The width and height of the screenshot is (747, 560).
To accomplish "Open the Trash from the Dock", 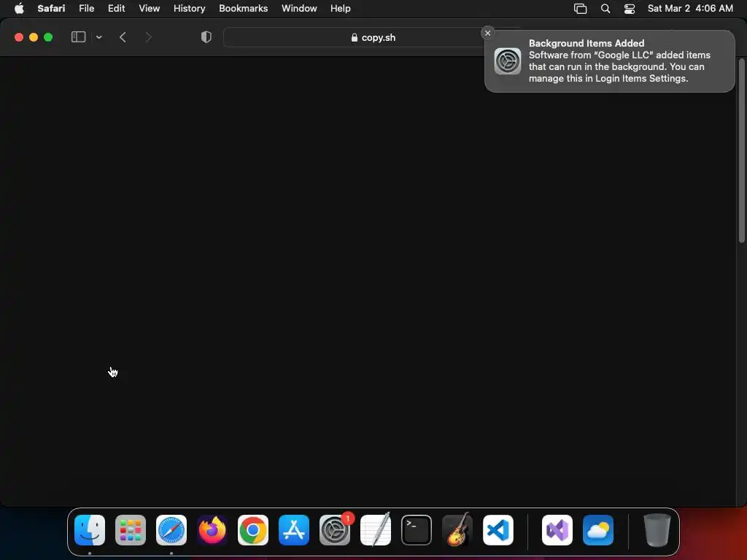I will tap(657, 530).
